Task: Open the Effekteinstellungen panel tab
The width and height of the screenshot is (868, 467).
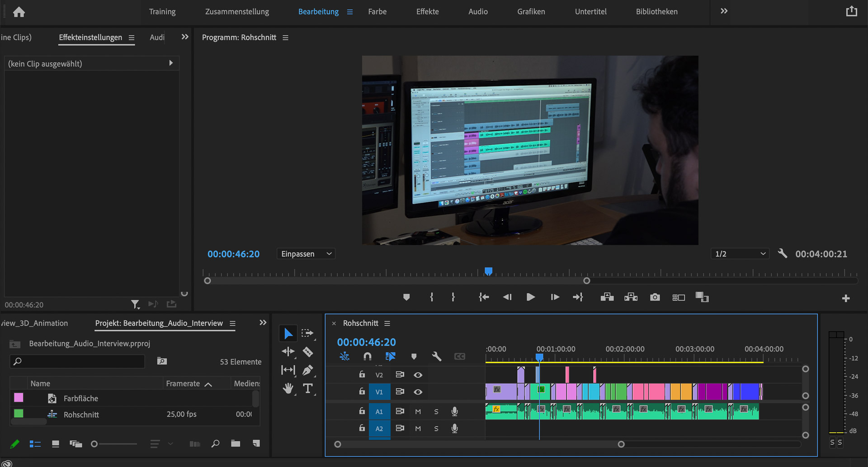Action: point(90,38)
